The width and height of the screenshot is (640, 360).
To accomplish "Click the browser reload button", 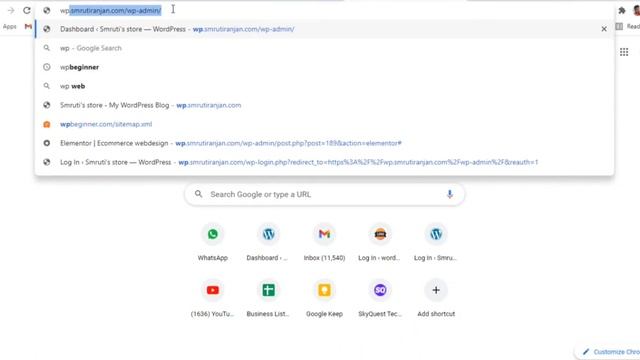I will pos(27,11).
